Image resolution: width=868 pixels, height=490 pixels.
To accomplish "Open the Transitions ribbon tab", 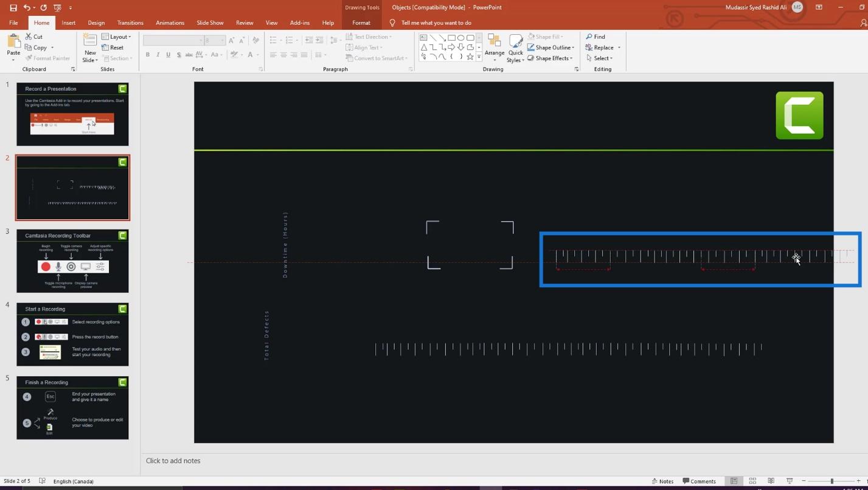I will [x=130, y=23].
